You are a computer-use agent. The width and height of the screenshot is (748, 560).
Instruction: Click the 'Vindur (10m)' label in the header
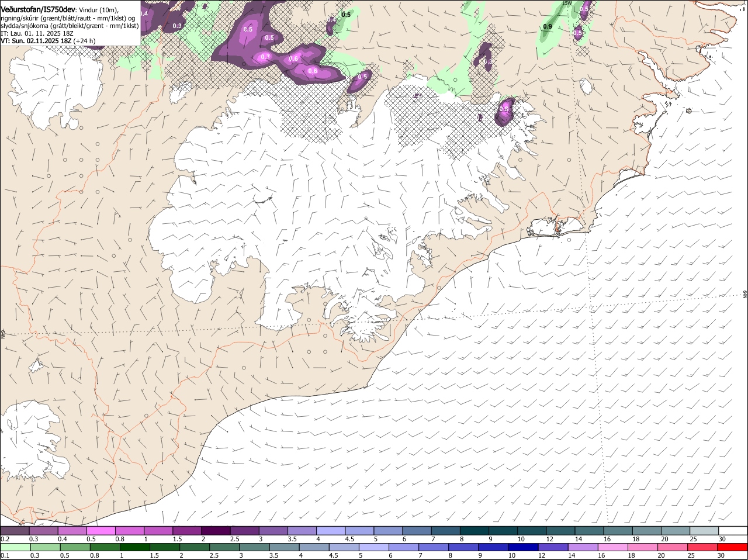tap(98, 10)
